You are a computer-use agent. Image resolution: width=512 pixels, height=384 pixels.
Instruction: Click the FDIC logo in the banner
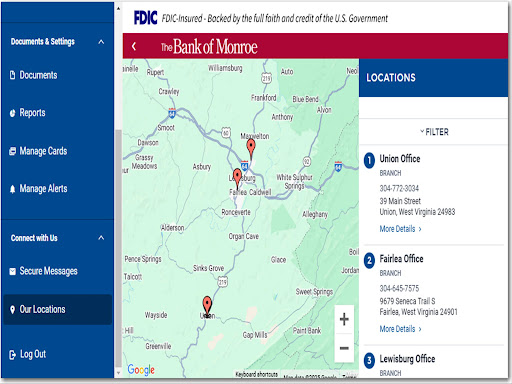[x=145, y=18]
